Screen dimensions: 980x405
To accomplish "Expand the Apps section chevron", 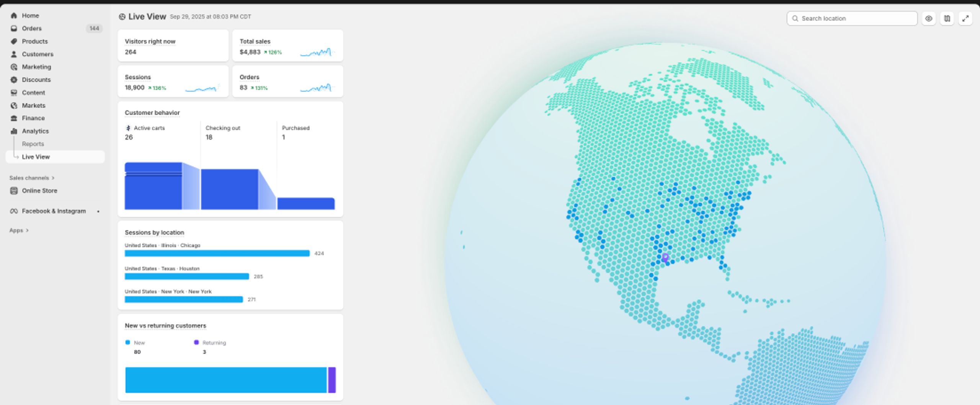I will click(27, 230).
